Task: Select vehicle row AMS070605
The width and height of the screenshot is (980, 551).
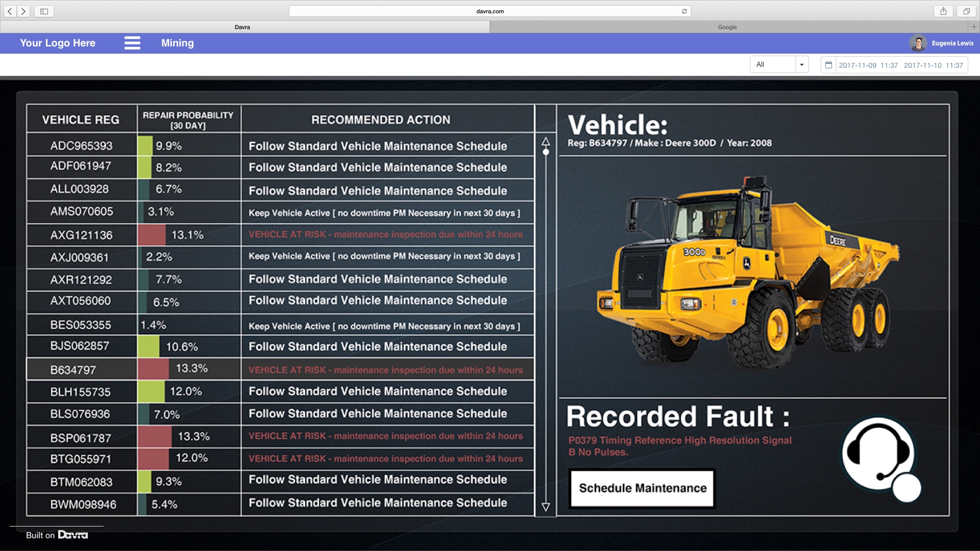Action: click(x=280, y=212)
